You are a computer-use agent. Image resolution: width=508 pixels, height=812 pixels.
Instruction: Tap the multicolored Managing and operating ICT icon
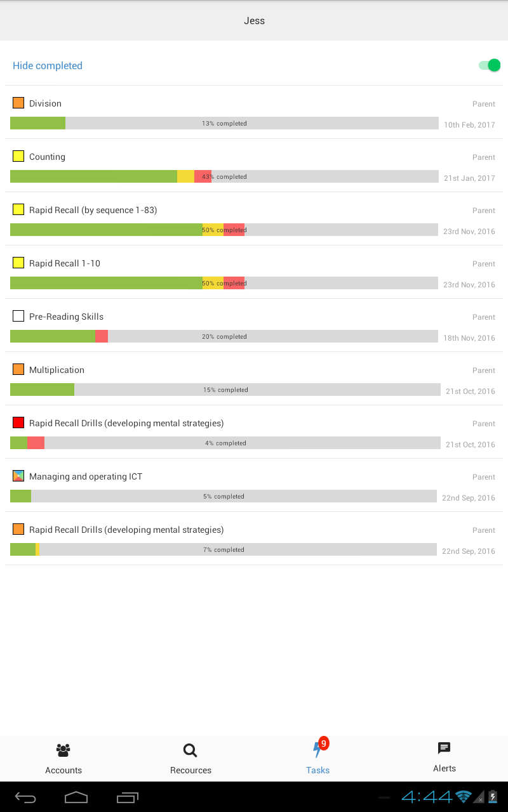click(18, 476)
